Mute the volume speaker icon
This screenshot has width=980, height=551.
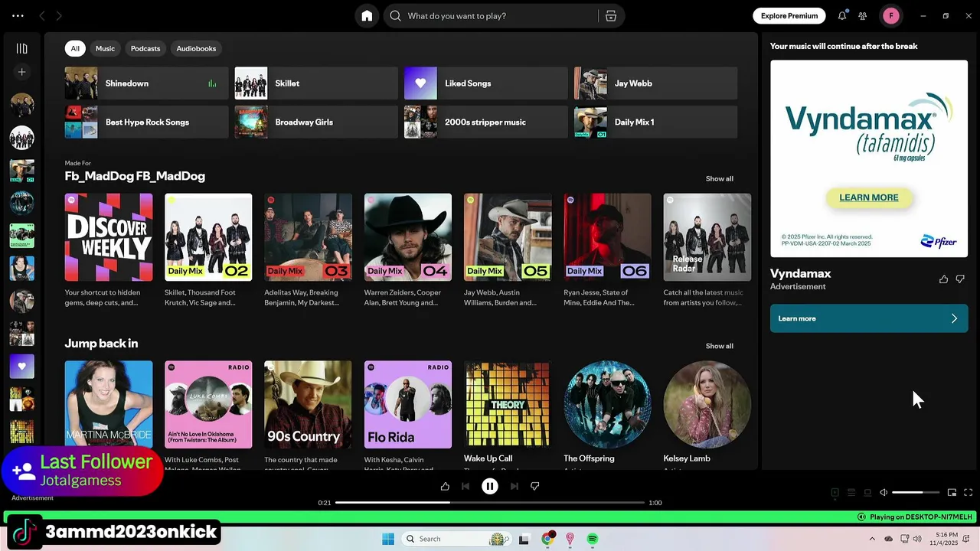point(884,493)
